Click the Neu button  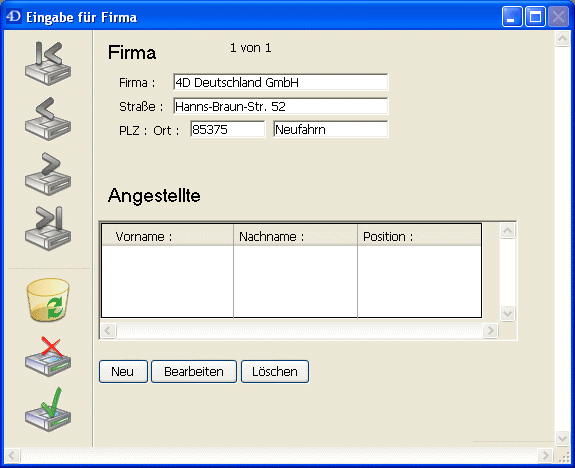123,372
